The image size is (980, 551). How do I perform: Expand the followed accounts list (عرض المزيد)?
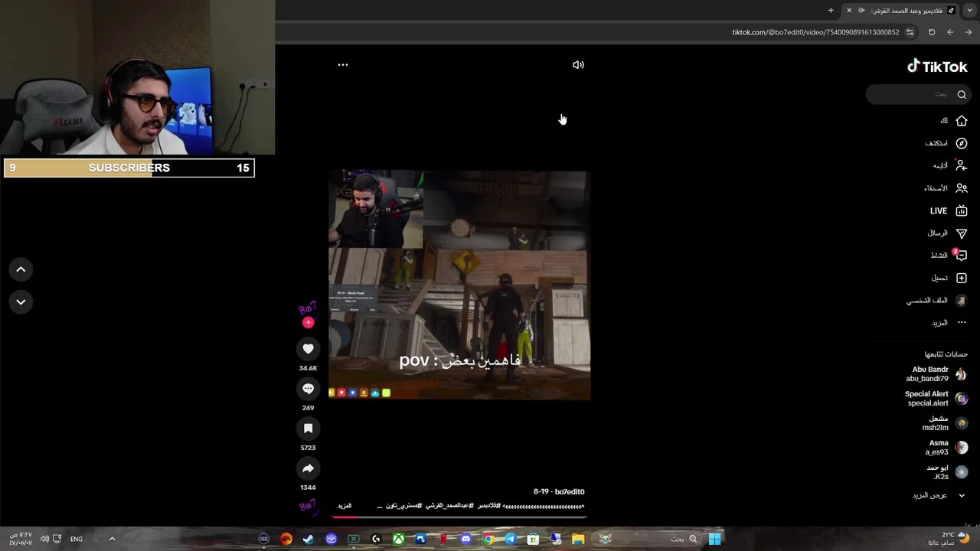point(939,495)
